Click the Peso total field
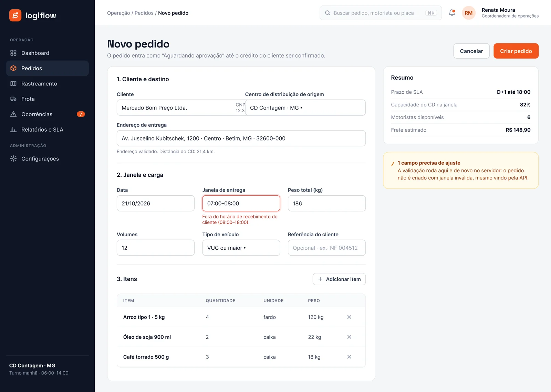 (x=327, y=203)
